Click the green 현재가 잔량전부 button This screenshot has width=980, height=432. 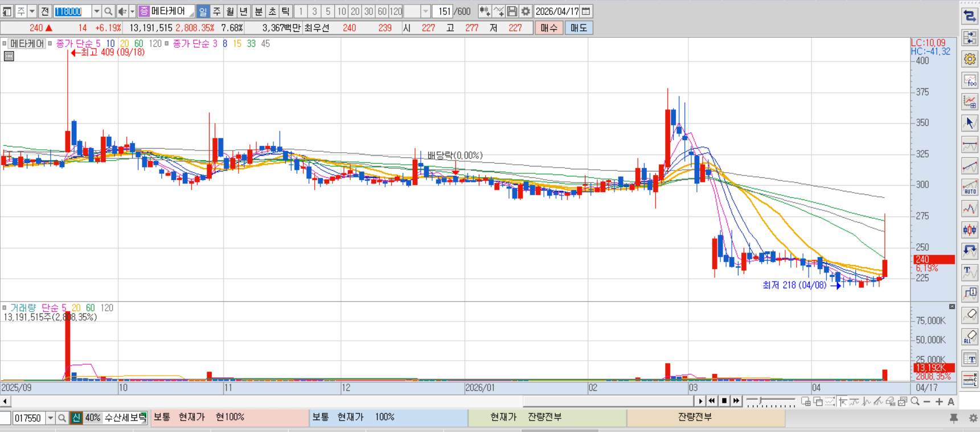[x=547, y=418]
